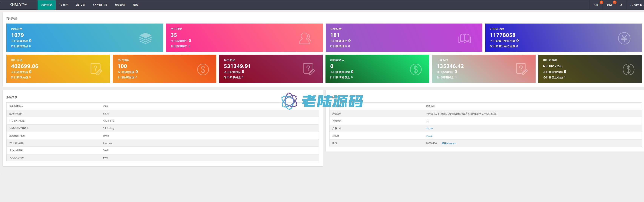Click the edit icon in 用户充值 card
The width and height of the screenshot is (644, 202).
point(96,69)
